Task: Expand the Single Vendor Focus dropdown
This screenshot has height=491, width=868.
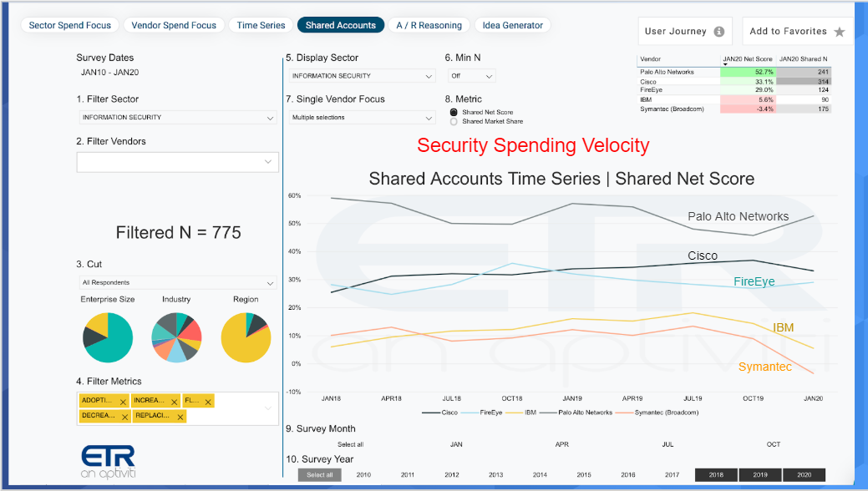Action: [362, 118]
